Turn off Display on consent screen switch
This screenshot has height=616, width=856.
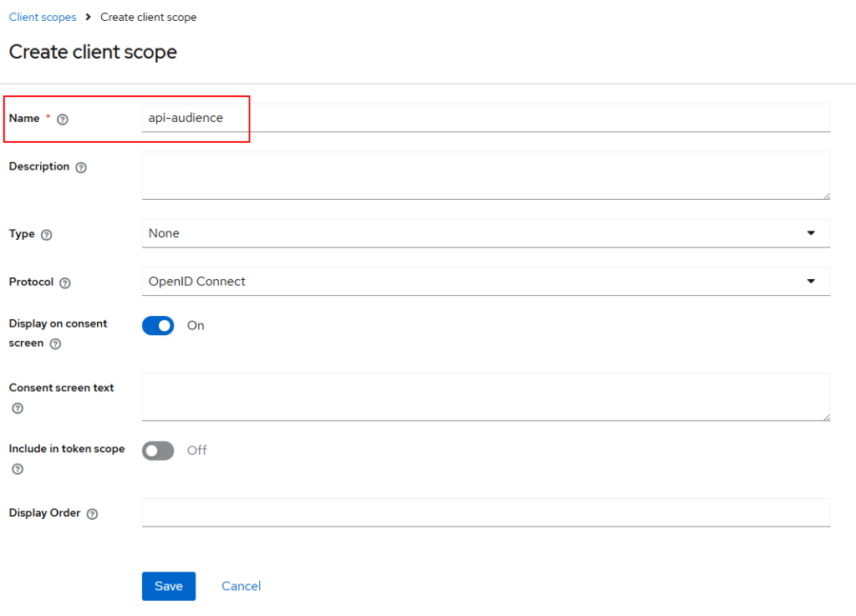[x=158, y=326]
